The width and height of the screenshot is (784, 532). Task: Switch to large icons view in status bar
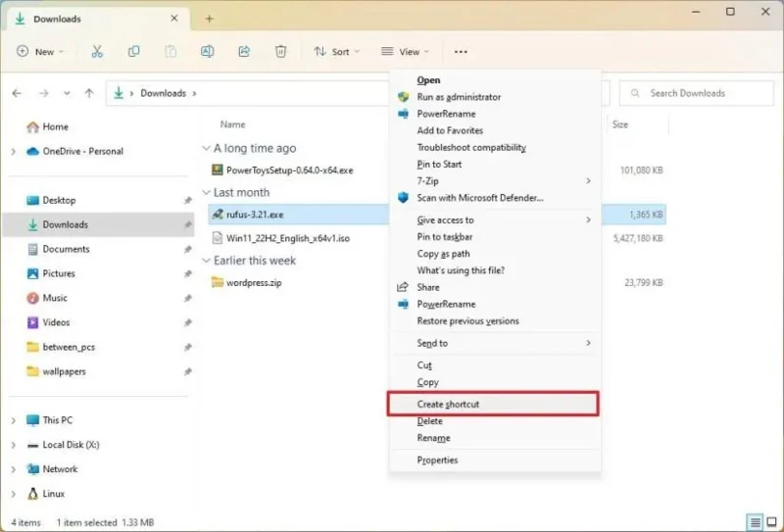(x=771, y=522)
